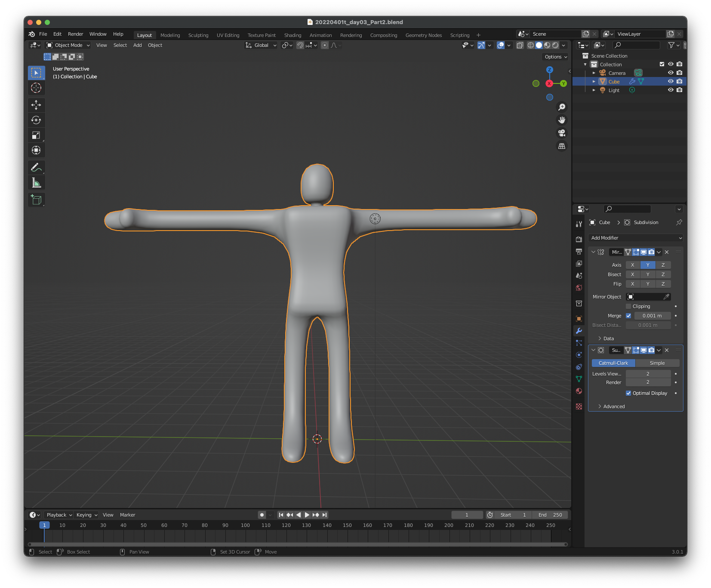
Task: Select the Select Box tool
Action: (36, 73)
